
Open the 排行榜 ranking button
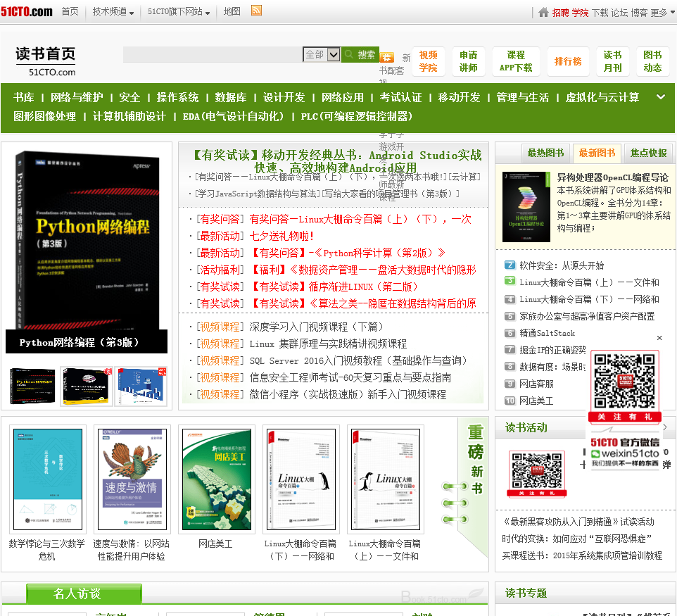point(568,61)
